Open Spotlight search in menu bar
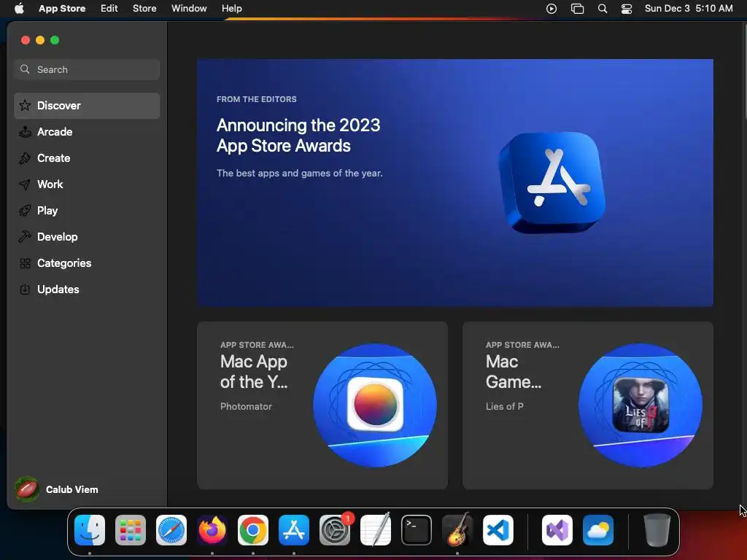Viewport: 747px width, 560px height. click(602, 9)
